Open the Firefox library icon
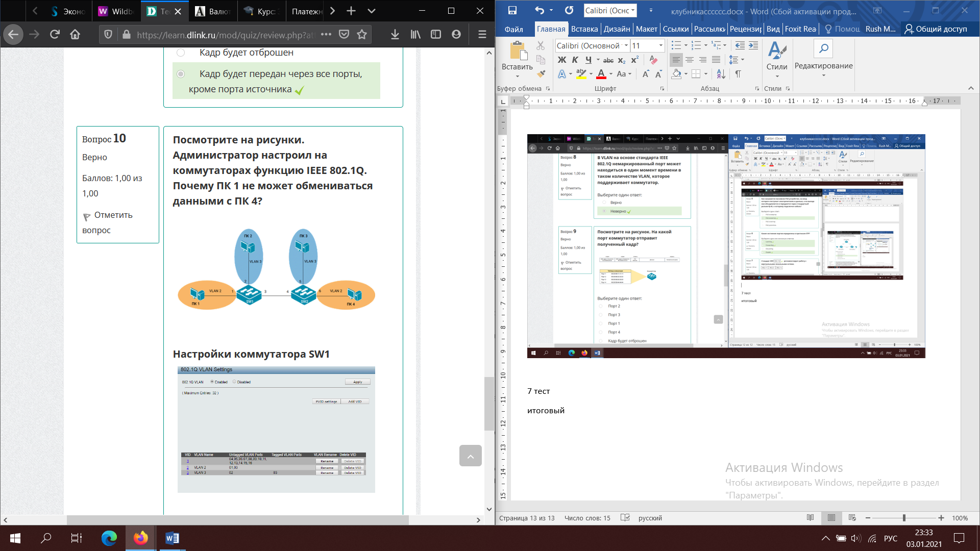The height and width of the screenshot is (551, 980). tap(415, 34)
